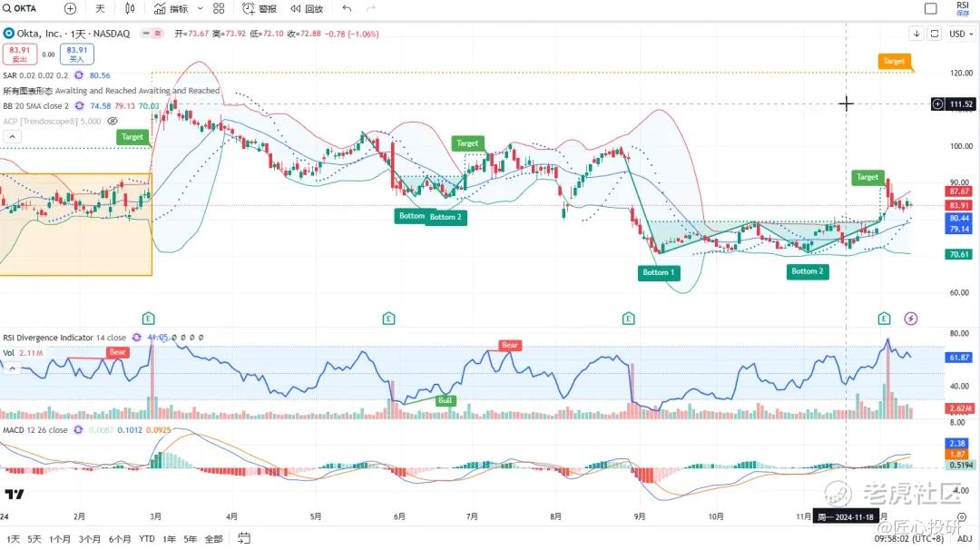Toggle auto-fit chart to screen icon

935,33
